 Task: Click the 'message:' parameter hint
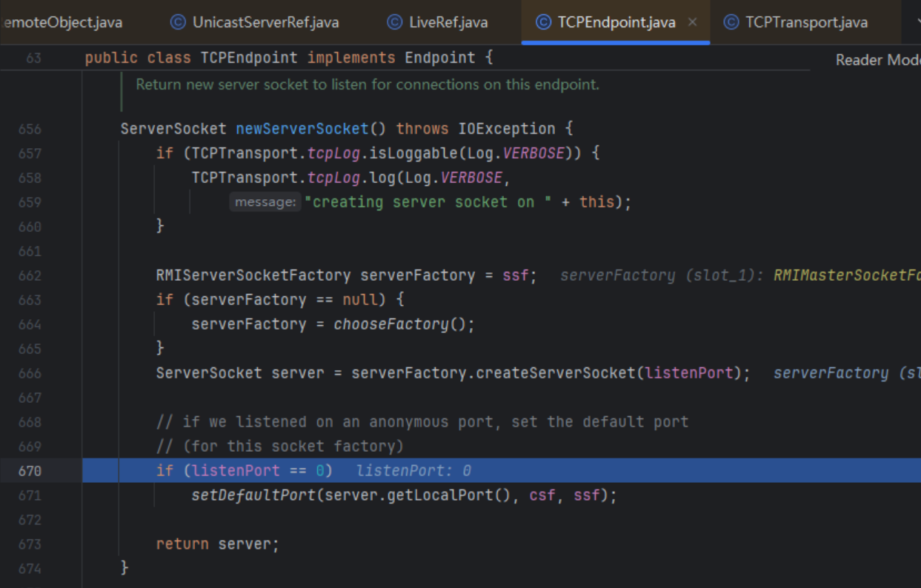click(265, 202)
